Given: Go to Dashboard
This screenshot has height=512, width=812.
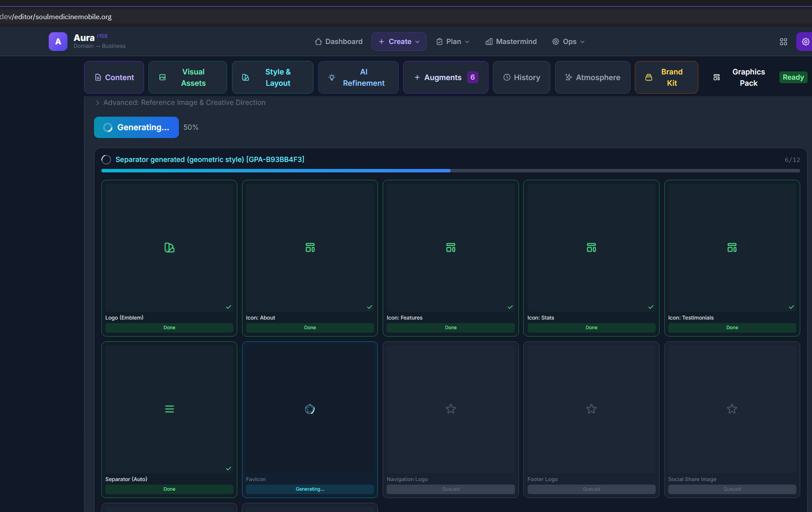Looking at the screenshot, I should 339,42.
